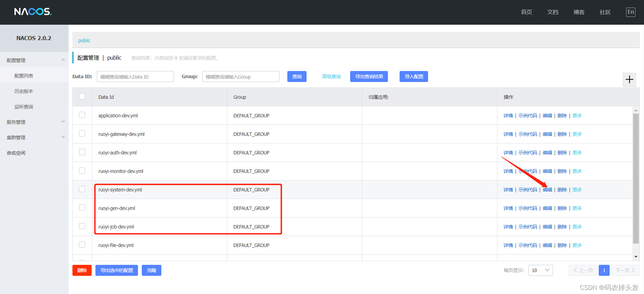Click the NACOS logo
The height and width of the screenshot is (294, 644).
pyautogui.click(x=33, y=12)
